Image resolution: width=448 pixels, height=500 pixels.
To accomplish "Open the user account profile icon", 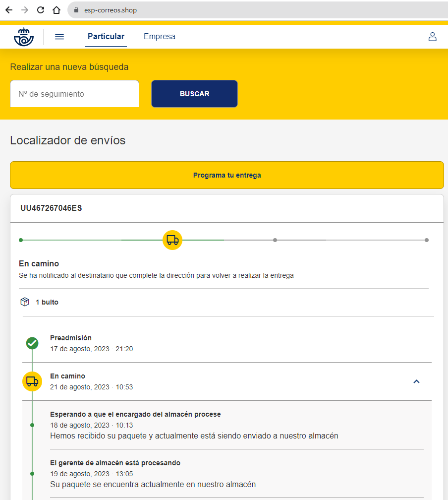I will tap(432, 37).
